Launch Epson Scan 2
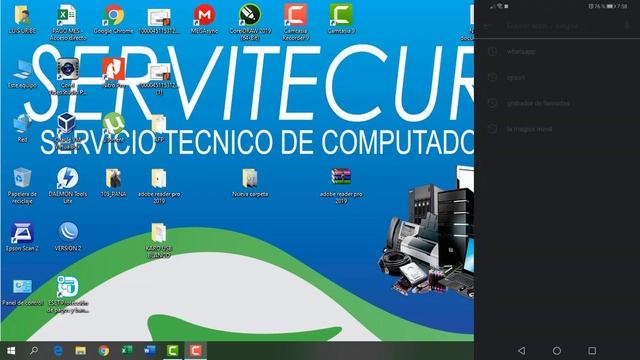This screenshot has height=360, width=640. [22, 237]
